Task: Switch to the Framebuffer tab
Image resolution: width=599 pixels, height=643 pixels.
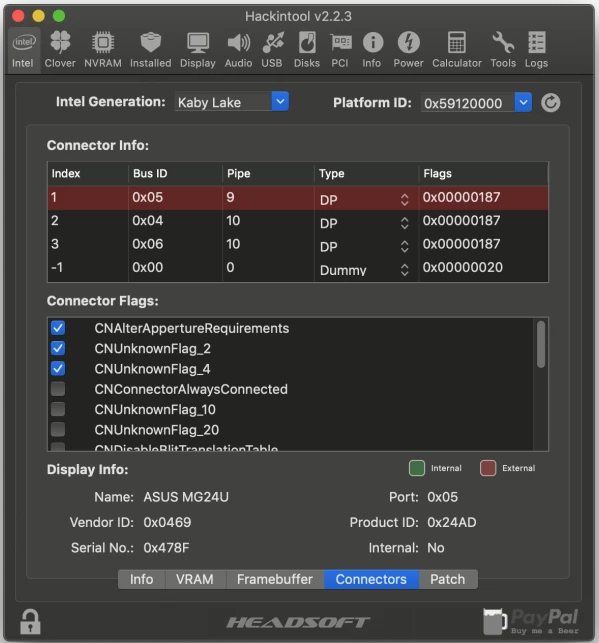Action: [275, 579]
